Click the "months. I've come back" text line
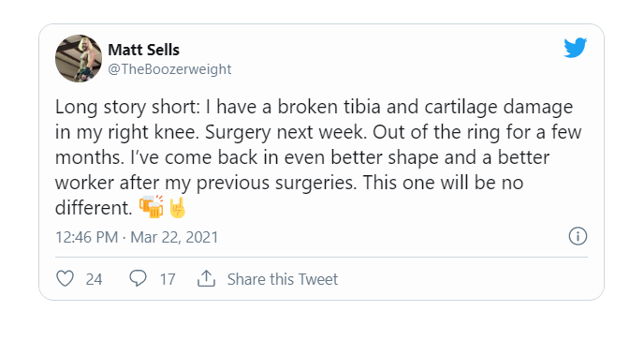644x340 pixels. 302,157
